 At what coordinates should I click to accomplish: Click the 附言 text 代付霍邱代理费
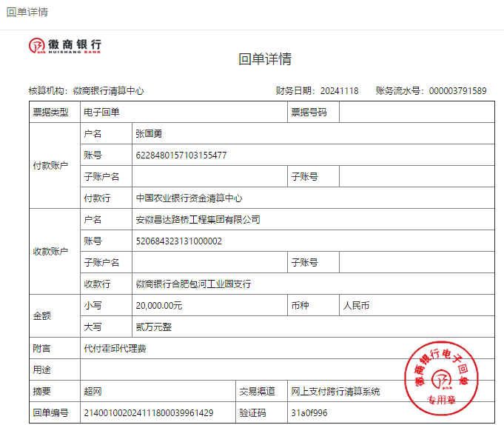click(x=115, y=348)
